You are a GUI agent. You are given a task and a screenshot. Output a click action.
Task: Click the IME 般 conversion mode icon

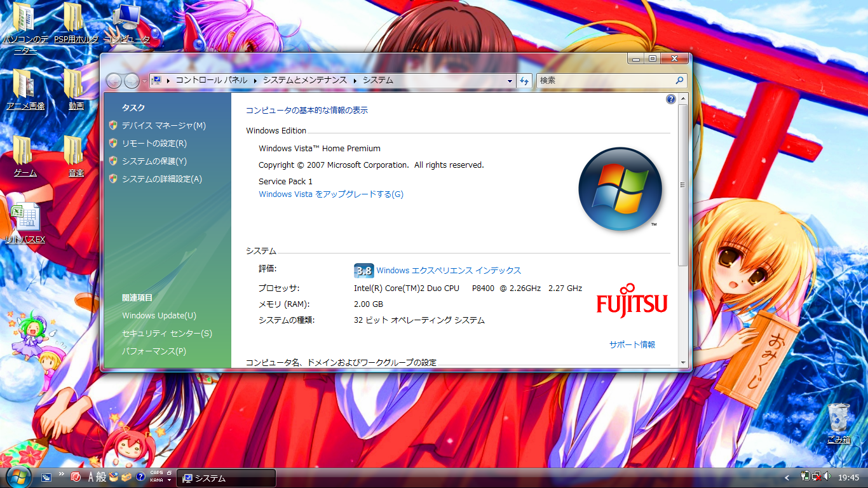101,477
